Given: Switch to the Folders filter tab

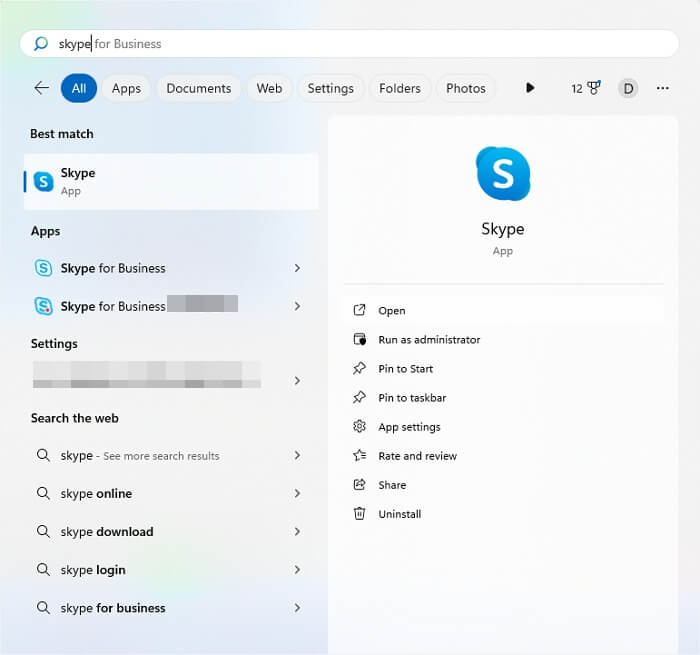Looking at the screenshot, I should point(400,88).
